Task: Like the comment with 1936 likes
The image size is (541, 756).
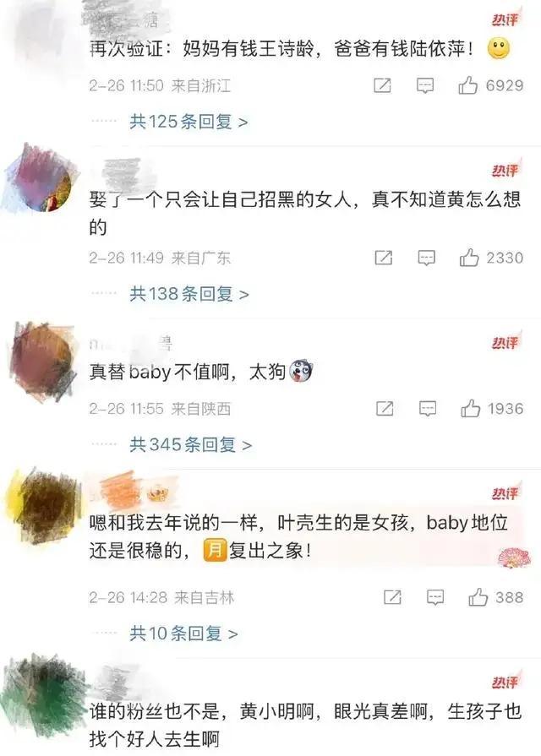Action: pos(471,409)
